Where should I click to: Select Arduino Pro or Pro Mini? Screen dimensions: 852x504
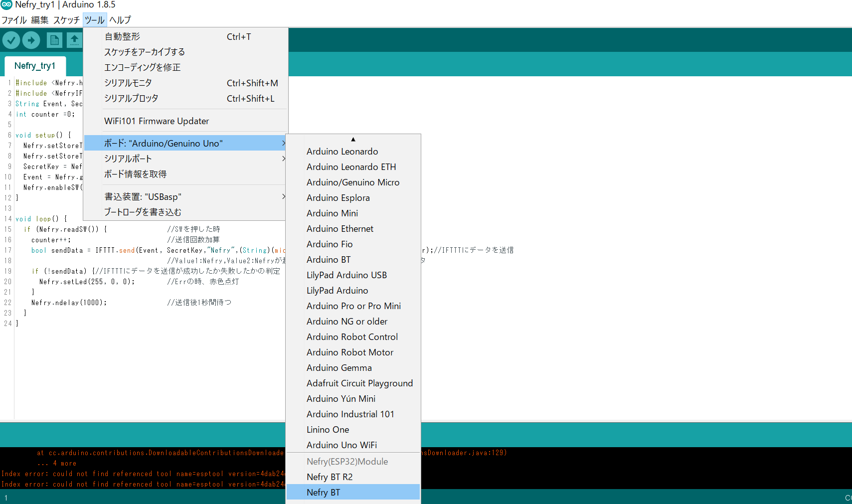[x=353, y=306]
